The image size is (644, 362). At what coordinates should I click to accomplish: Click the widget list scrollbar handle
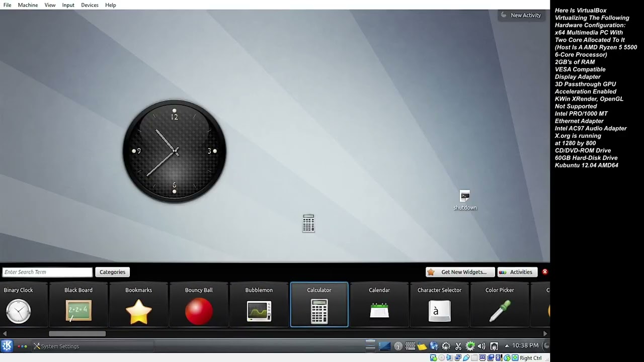[77, 333]
